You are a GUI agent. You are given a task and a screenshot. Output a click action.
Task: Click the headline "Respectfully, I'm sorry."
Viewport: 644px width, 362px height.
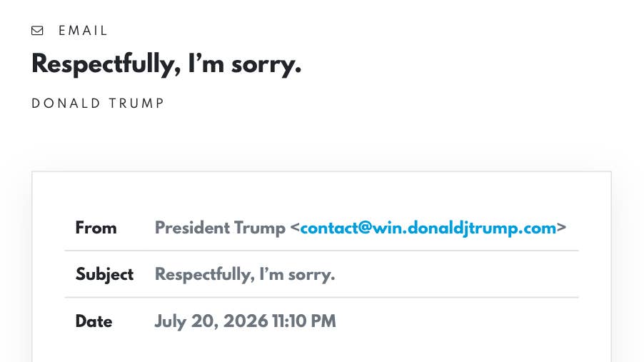click(166, 64)
